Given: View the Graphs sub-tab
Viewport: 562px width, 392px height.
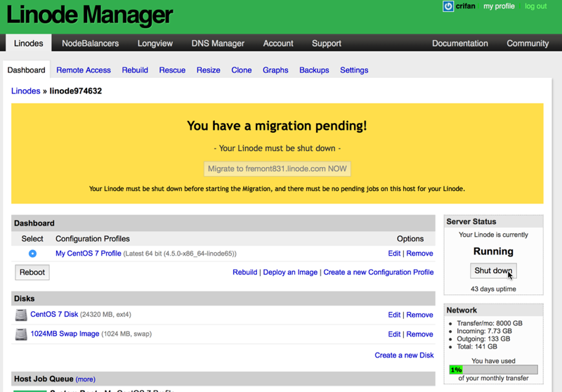Looking at the screenshot, I should 275,70.
